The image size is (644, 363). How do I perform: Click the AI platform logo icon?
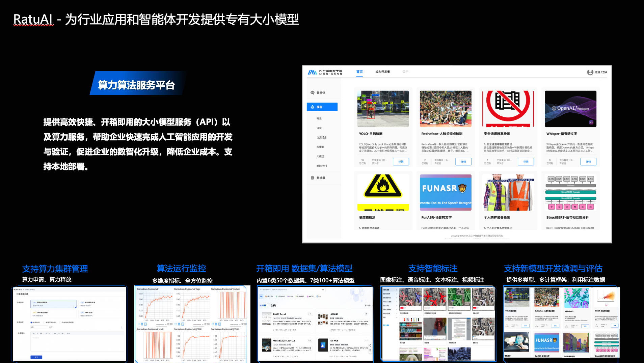pyautogui.click(x=312, y=72)
